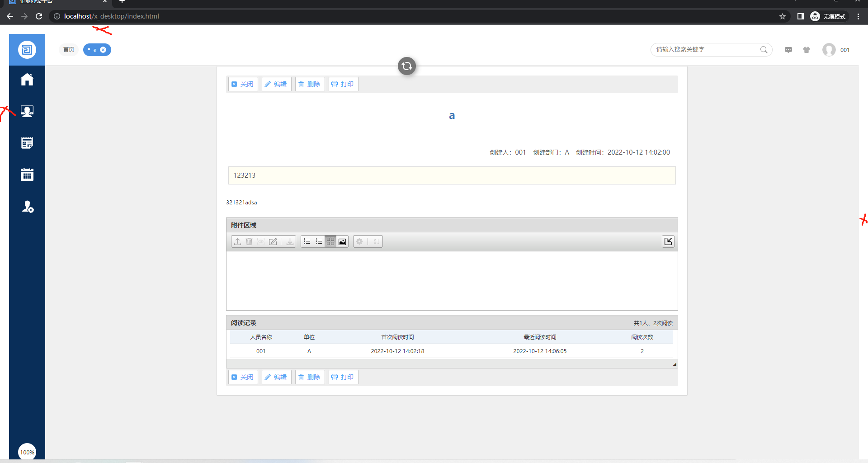Click the upload attachment icon
Screen dimensions: 868x463
click(237, 241)
